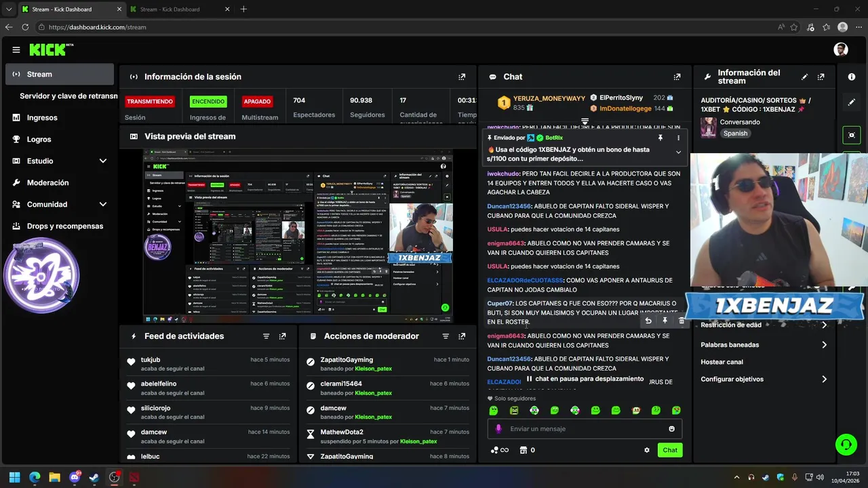
Task: Open the emoji picker in the chat input
Action: [x=672, y=428]
